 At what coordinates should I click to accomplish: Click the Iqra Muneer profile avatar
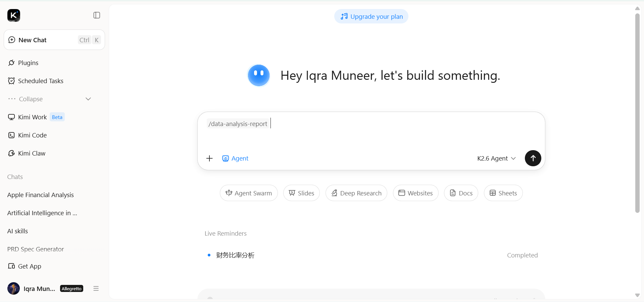point(13,289)
